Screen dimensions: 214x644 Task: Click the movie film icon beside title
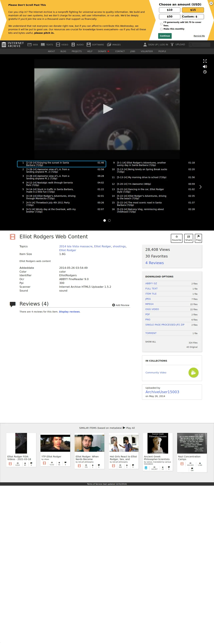point(12,237)
